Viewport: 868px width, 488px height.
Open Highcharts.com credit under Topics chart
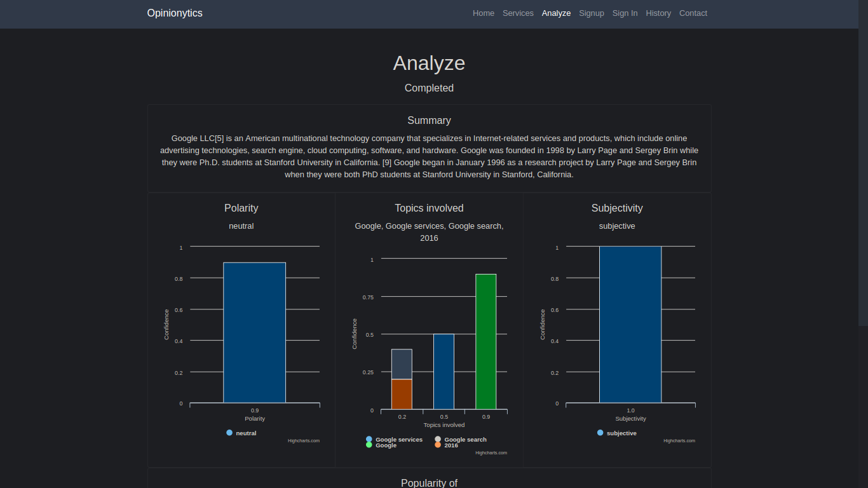click(491, 452)
